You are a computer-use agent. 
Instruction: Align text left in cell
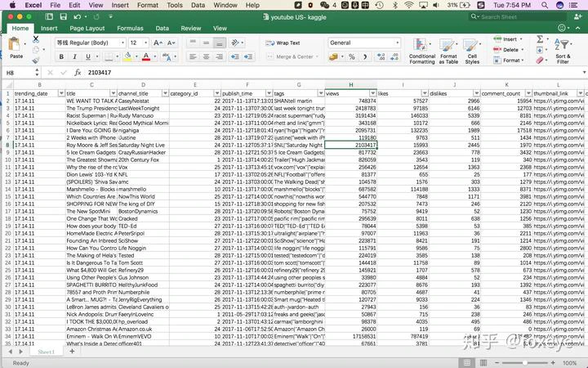tap(193, 56)
